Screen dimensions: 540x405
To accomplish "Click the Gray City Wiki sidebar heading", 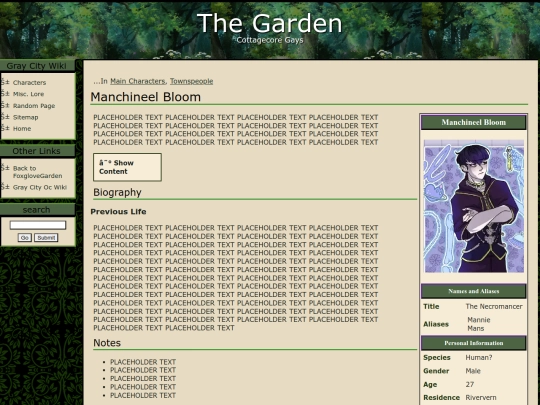I will point(36,66).
